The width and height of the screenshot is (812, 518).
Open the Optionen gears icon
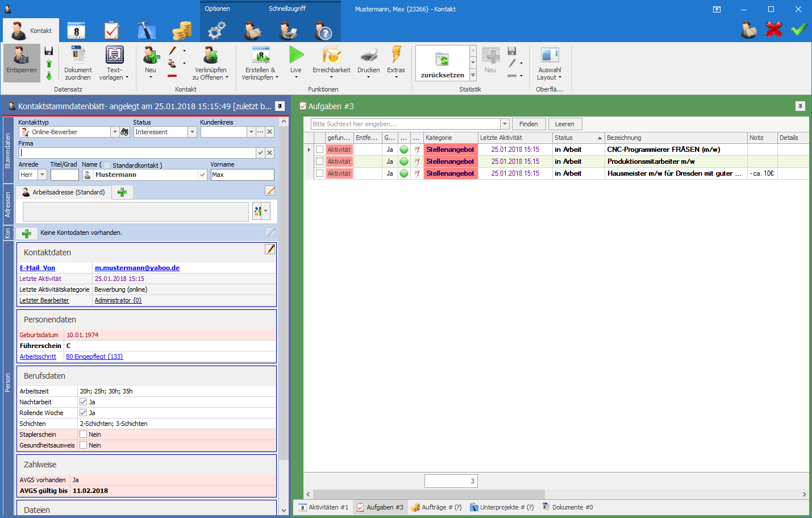click(217, 31)
